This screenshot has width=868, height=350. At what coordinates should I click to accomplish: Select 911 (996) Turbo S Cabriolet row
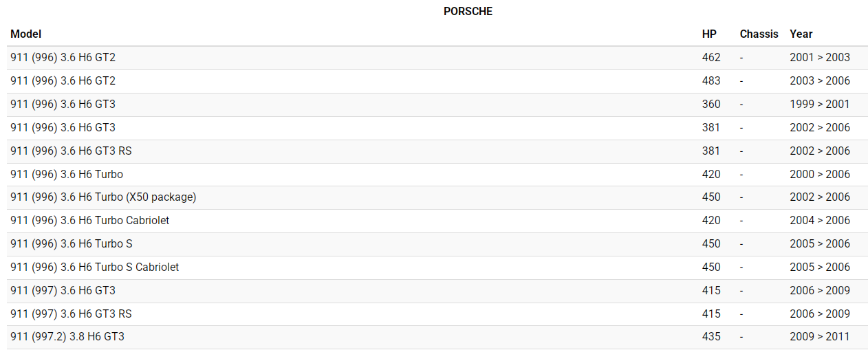click(95, 267)
